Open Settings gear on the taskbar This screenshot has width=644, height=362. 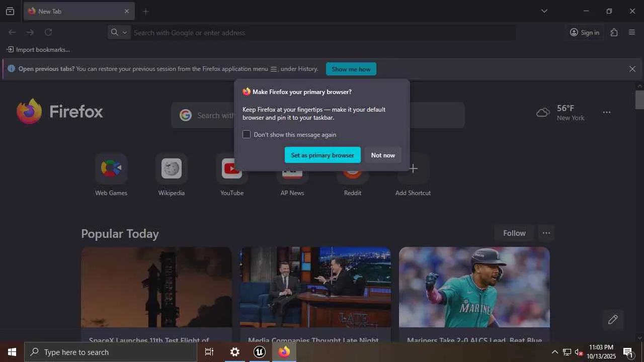pyautogui.click(x=235, y=352)
